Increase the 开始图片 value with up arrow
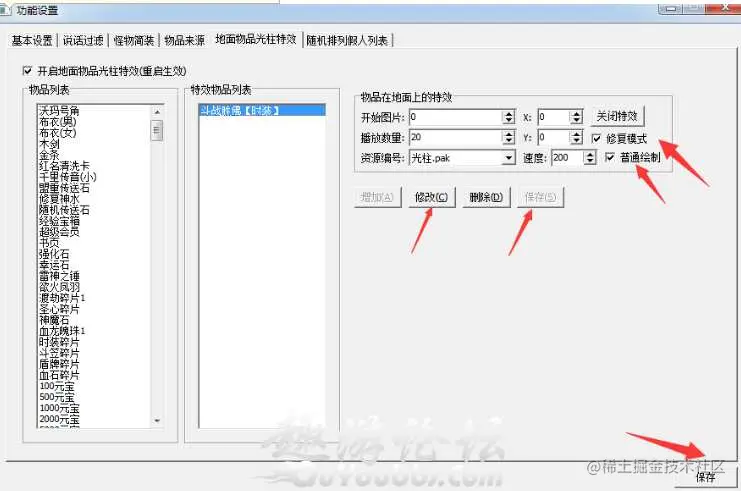 click(508, 114)
